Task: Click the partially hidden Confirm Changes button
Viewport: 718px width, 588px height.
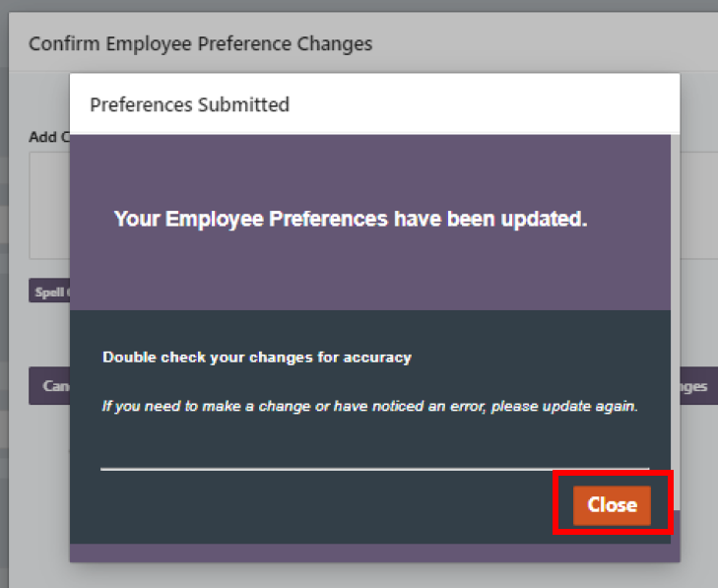Action: [x=694, y=386]
